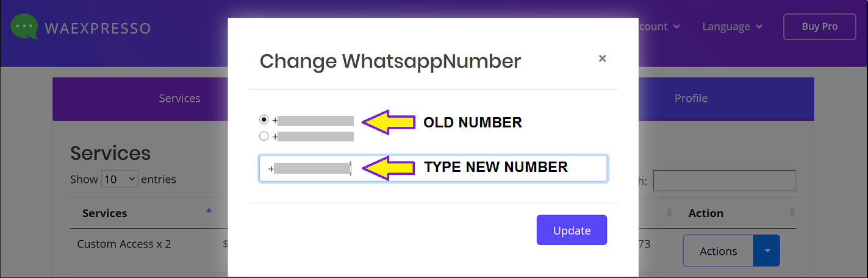
Task: Select the second number radio button
Action: pyautogui.click(x=264, y=136)
